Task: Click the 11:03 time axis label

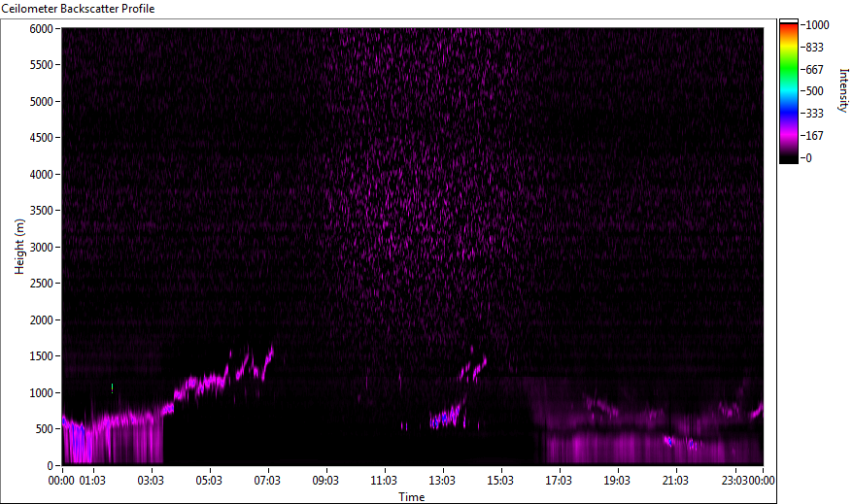Action: point(384,481)
